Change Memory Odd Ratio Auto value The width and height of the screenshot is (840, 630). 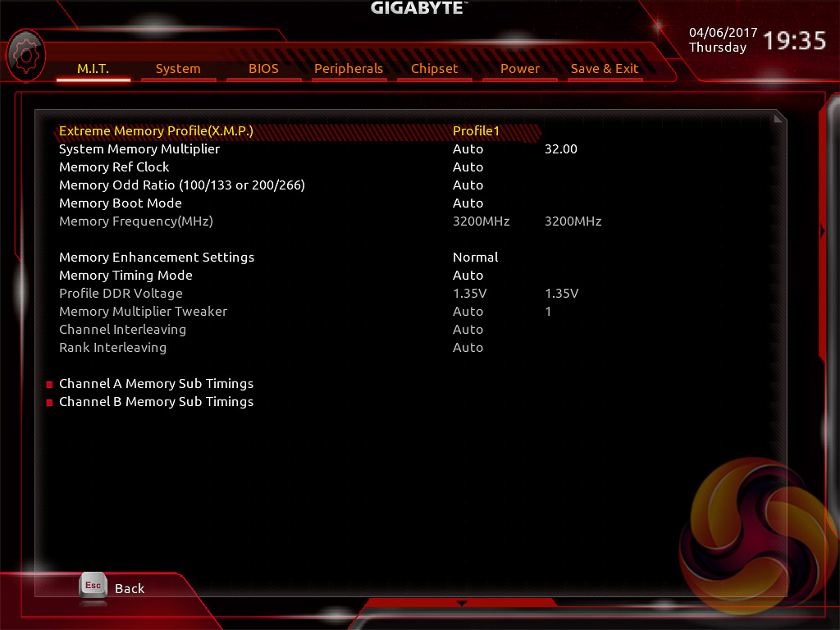click(468, 185)
